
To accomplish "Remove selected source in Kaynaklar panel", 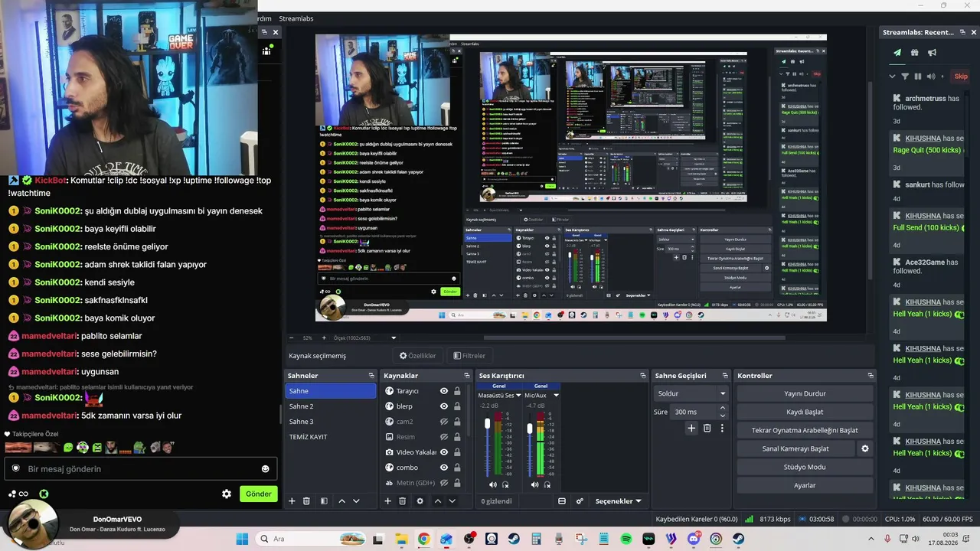I will click(x=402, y=501).
